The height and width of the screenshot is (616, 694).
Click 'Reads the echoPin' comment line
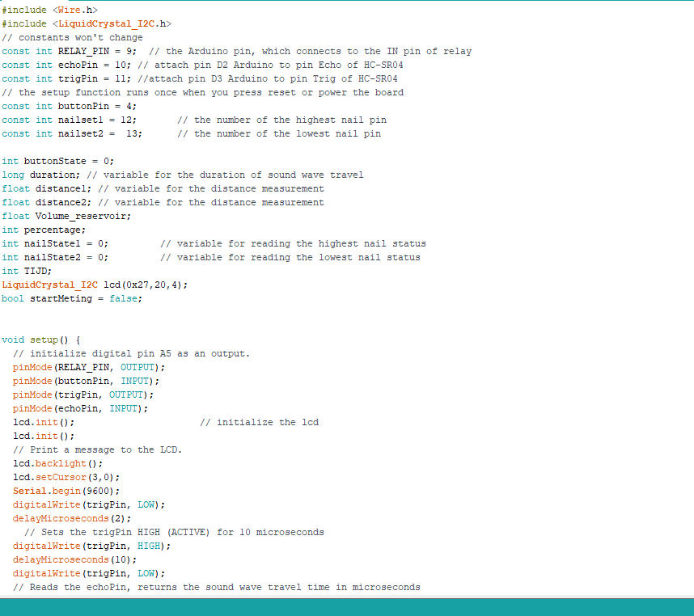pyautogui.click(x=217, y=587)
